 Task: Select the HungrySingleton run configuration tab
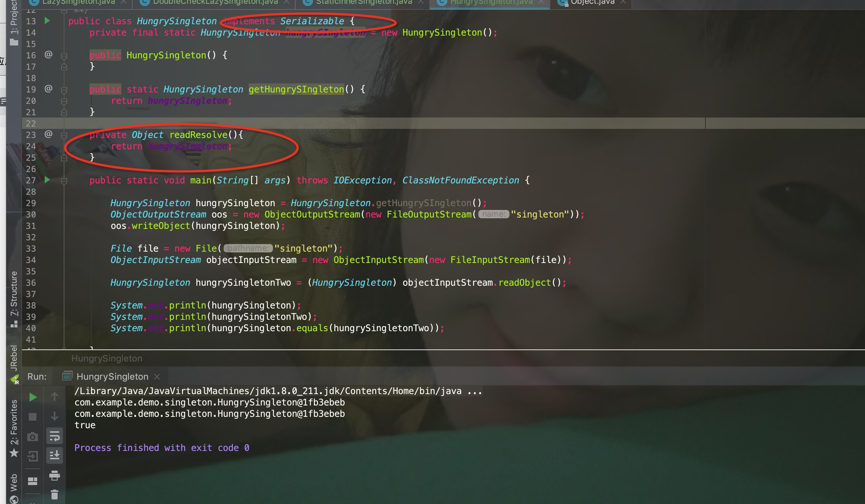tap(112, 376)
